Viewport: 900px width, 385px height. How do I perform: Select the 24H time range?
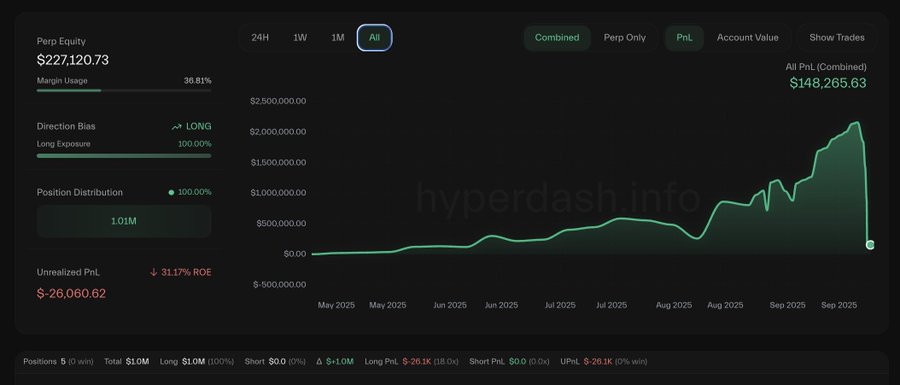coord(260,37)
